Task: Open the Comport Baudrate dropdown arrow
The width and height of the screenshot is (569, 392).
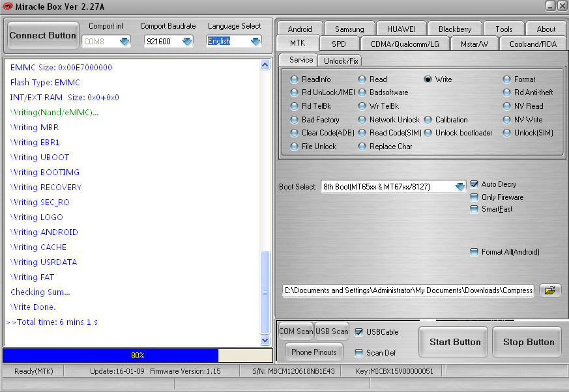Action: pos(186,41)
